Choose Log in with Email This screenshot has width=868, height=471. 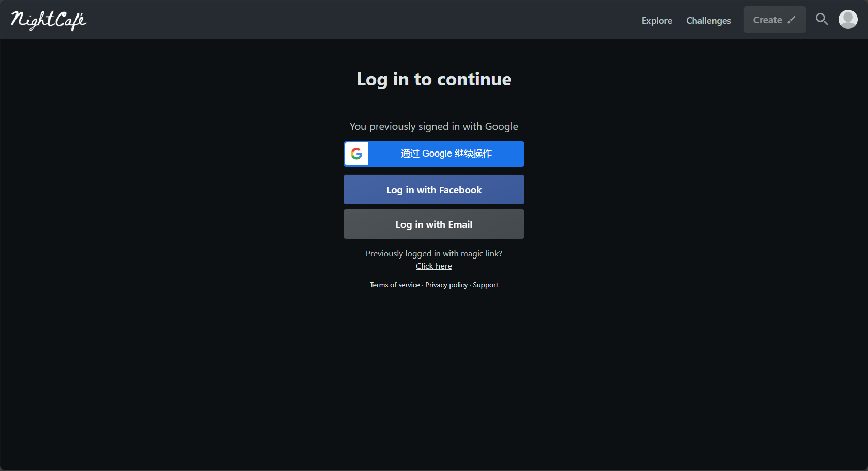(434, 224)
